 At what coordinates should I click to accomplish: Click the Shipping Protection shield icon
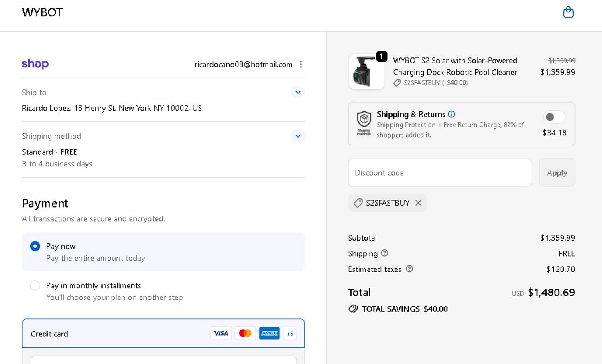tap(364, 123)
